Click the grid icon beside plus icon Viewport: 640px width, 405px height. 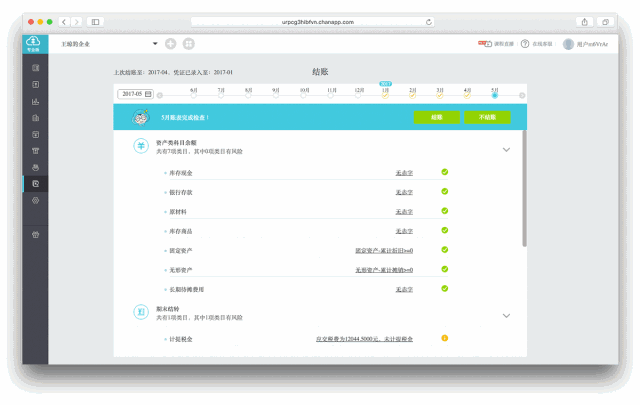[x=189, y=44]
